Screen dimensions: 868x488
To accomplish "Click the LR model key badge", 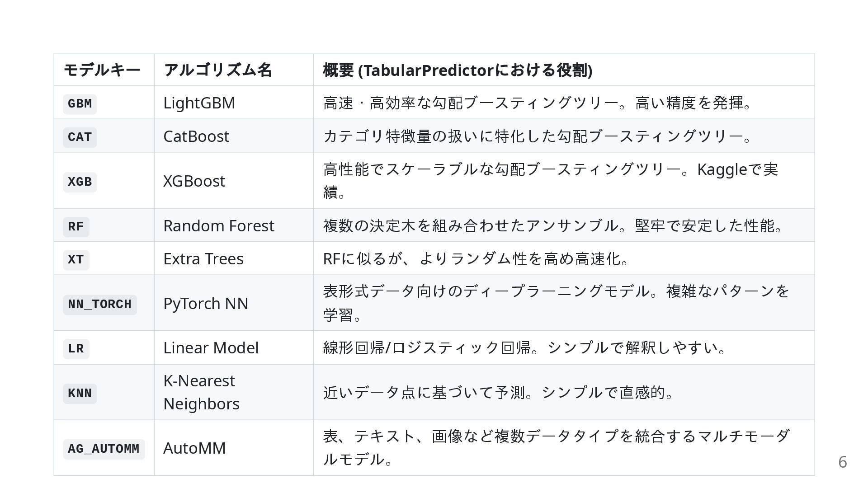I will (x=76, y=349).
